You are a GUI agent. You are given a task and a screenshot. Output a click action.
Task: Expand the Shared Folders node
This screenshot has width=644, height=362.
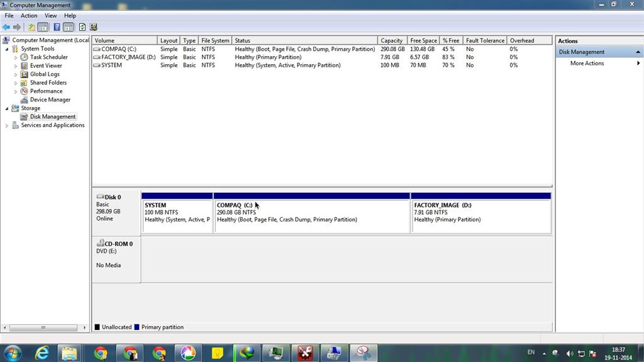click(16, 83)
